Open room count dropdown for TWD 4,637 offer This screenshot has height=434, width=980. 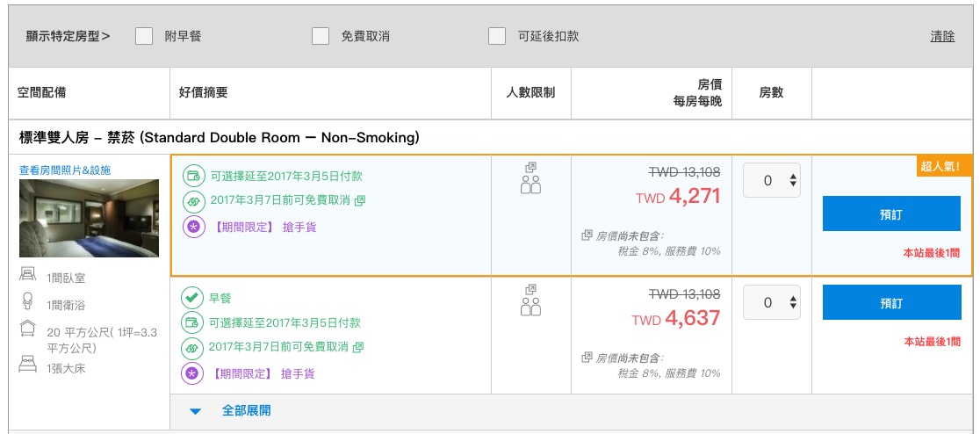(772, 303)
